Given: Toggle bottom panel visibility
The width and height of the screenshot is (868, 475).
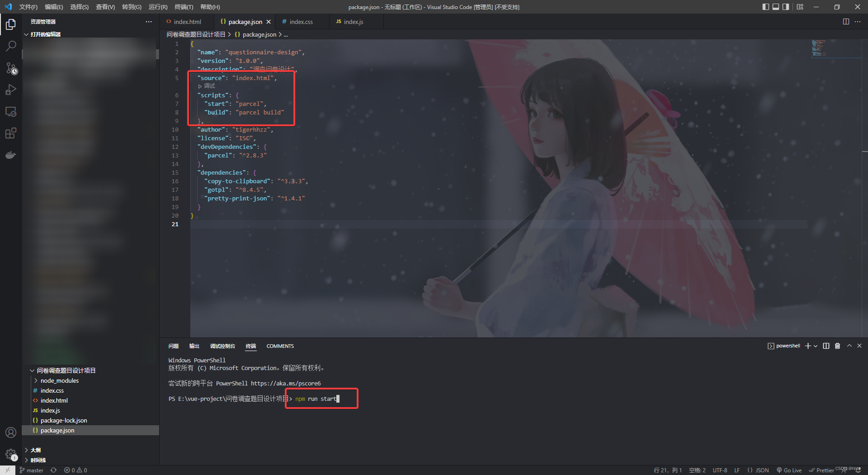Looking at the screenshot, I should [x=776, y=7].
